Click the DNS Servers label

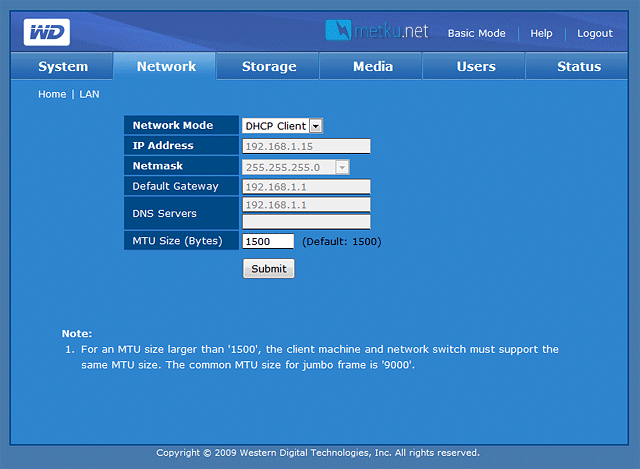click(164, 213)
